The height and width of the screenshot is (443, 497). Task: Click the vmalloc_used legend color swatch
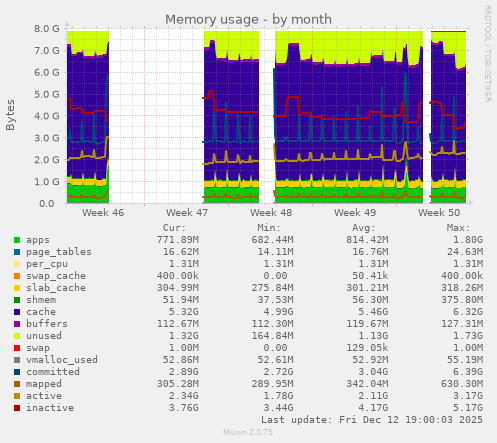(17, 360)
